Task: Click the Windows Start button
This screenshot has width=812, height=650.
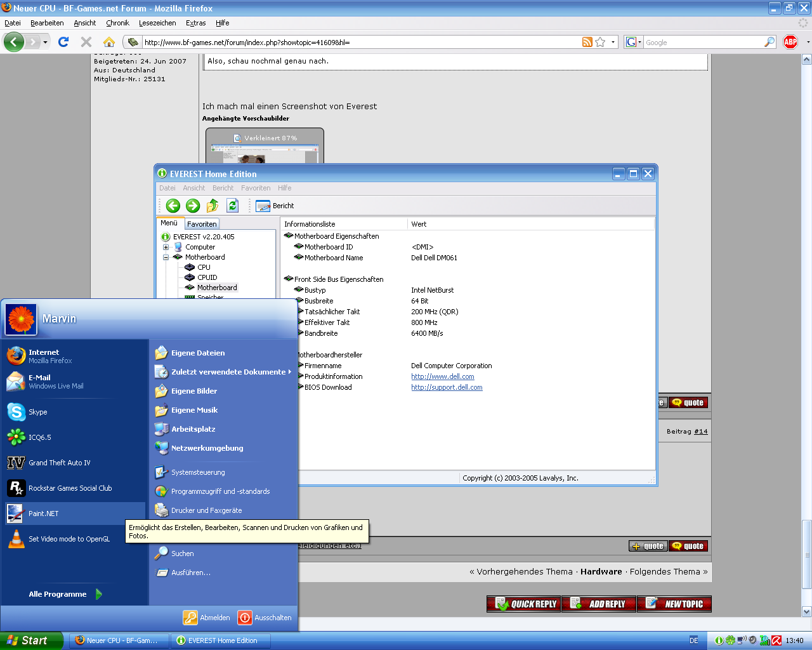Action: (x=32, y=640)
